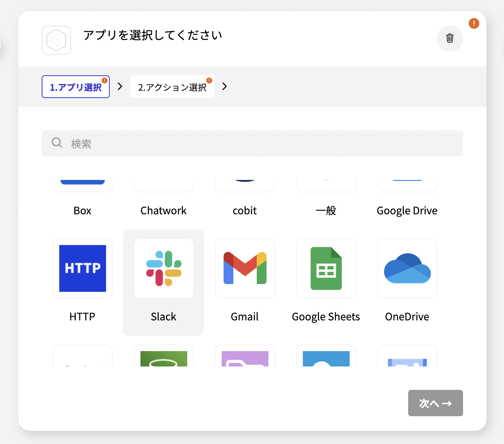Click the trash delete icon

pyautogui.click(x=450, y=38)
